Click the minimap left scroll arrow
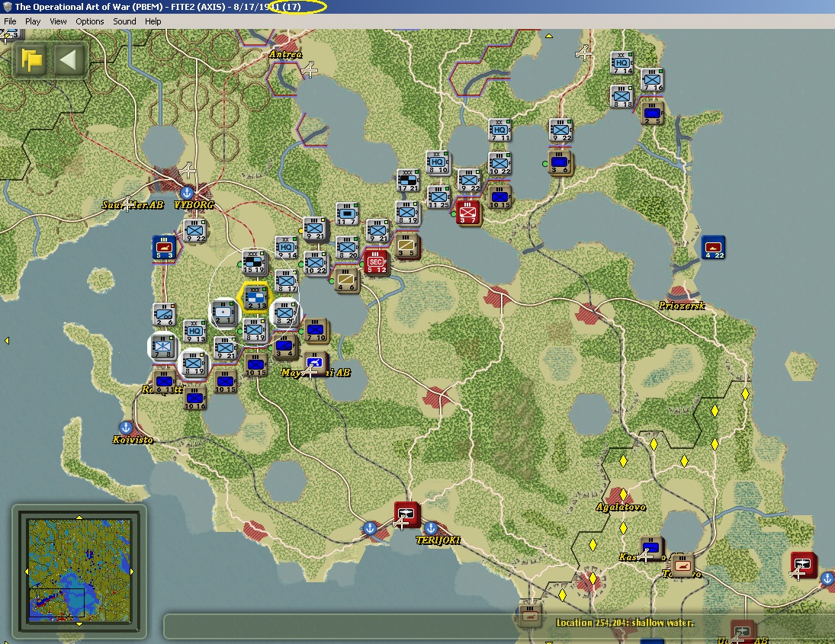Viewport: 835px width, 644px height. pos(26,571)
